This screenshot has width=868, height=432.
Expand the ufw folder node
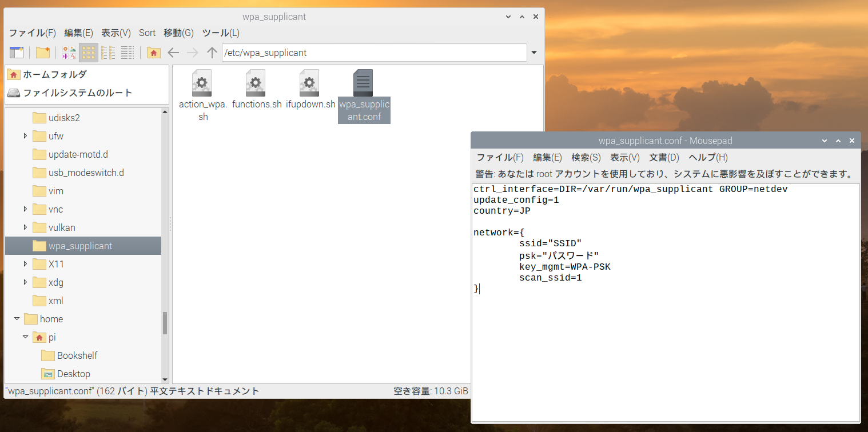click(x=25, y=136)
